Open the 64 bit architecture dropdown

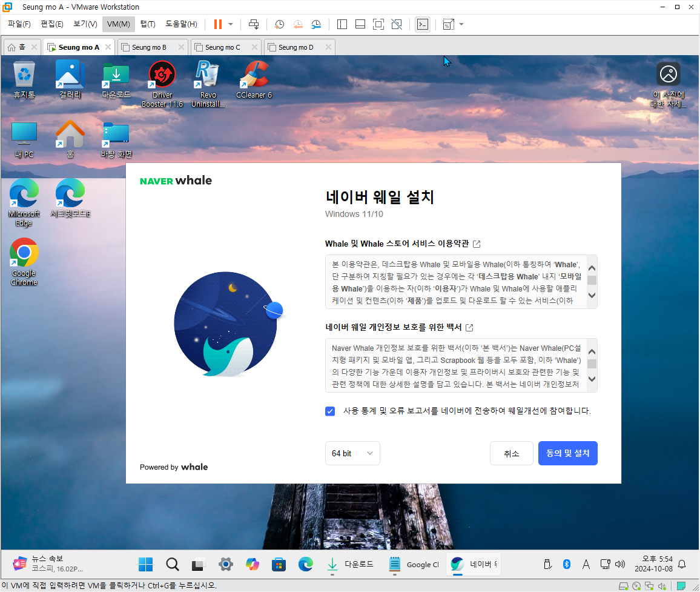click(352, 453)
